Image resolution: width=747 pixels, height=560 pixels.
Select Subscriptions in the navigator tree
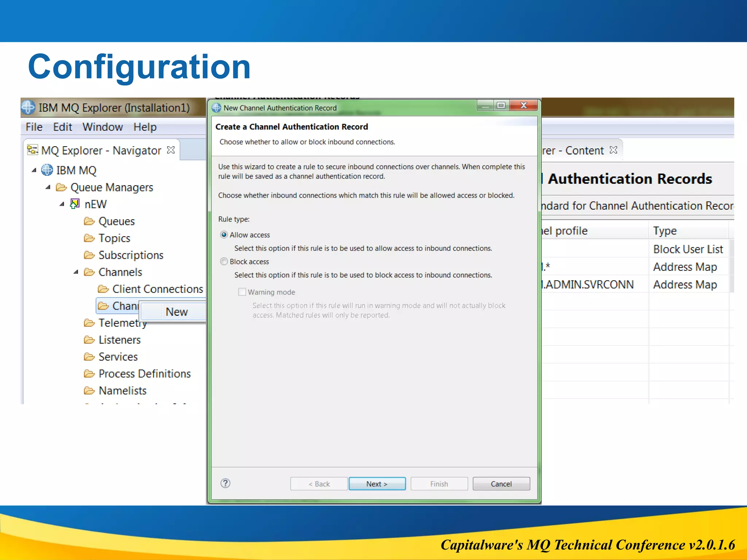(131, 255)
